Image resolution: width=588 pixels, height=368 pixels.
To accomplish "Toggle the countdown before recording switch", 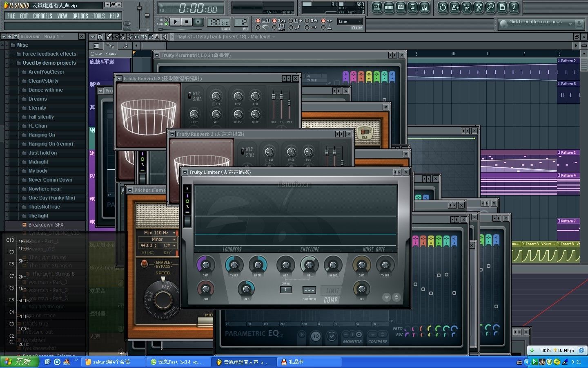I will point(274,21).
